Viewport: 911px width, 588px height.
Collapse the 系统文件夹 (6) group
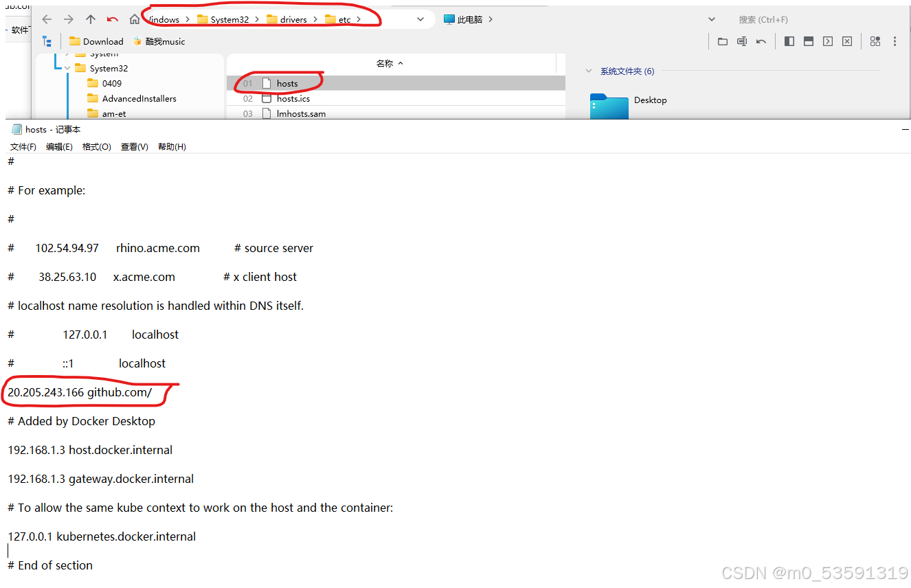pos(588,71)
